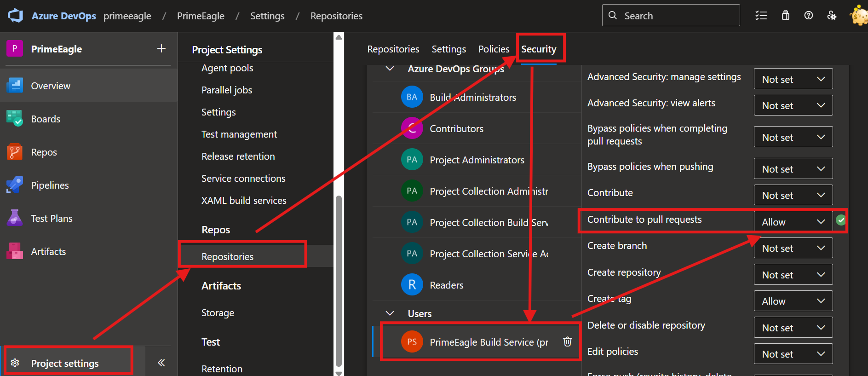
Task: Switch to the Settings tab
Action: 449,49
